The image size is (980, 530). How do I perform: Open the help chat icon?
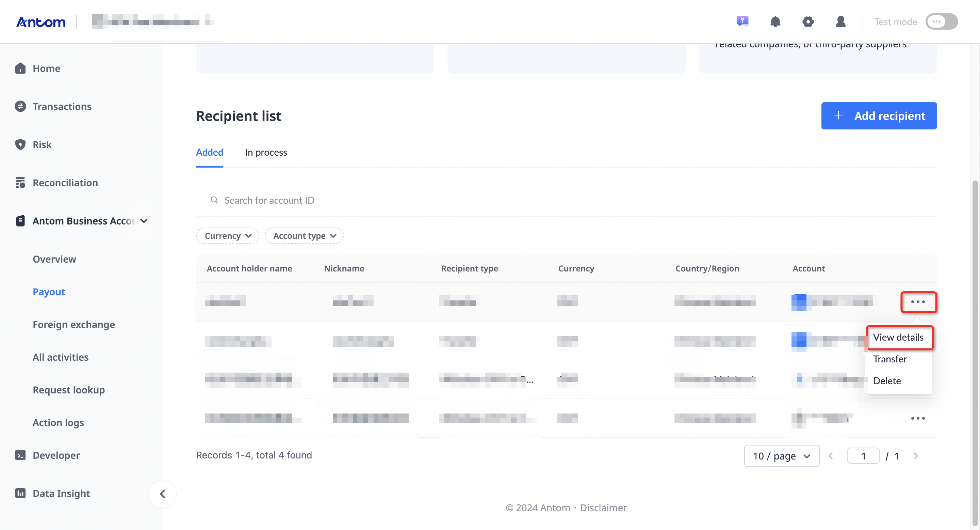pos(742,21)
